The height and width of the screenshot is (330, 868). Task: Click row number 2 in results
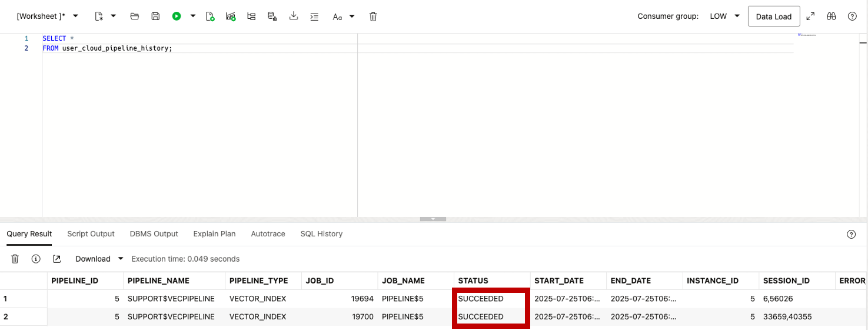click(x=24, y=316)
